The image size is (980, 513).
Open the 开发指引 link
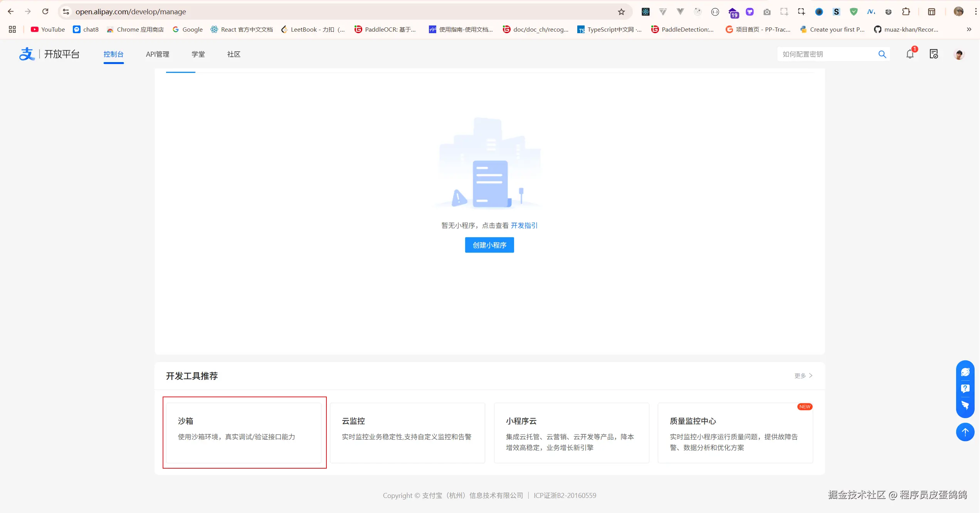coord(524,225)
